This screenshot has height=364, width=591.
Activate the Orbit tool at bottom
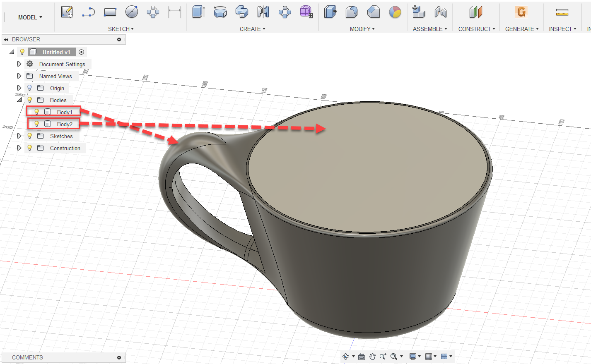tap(346, 356)
